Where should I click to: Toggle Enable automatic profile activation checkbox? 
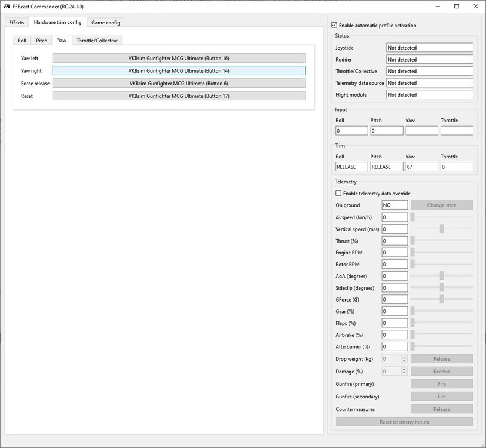tap(334, 26)
